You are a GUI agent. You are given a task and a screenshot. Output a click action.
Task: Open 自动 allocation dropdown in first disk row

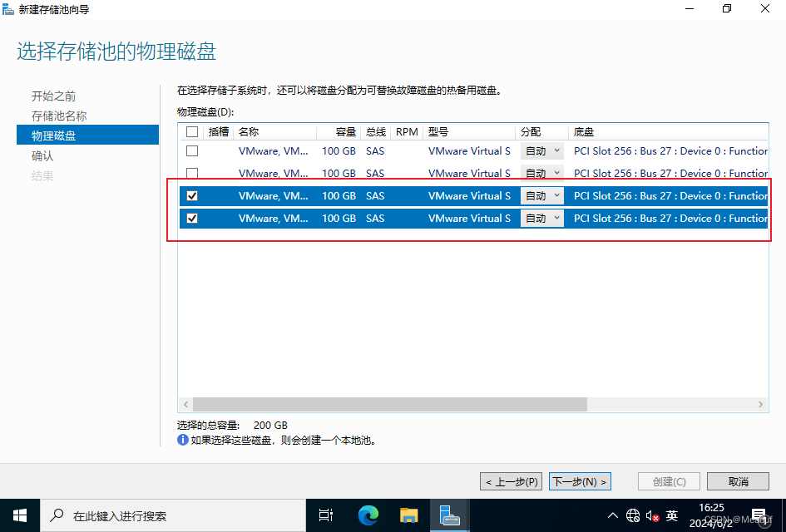(541, 150)
